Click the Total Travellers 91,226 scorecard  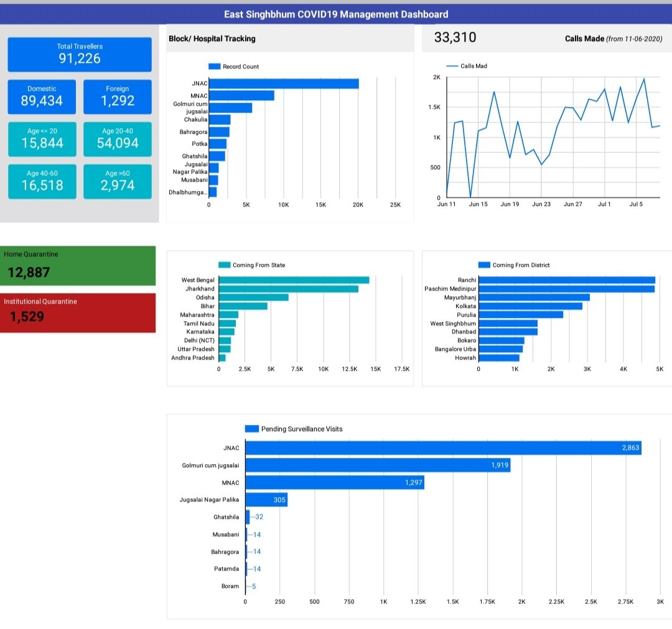tap(80, 54)
